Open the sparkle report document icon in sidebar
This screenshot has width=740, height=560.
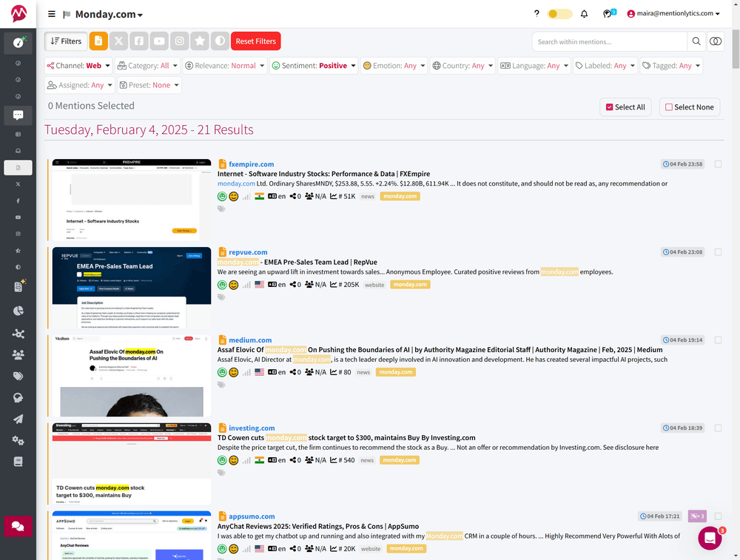(x=19, y=286)
